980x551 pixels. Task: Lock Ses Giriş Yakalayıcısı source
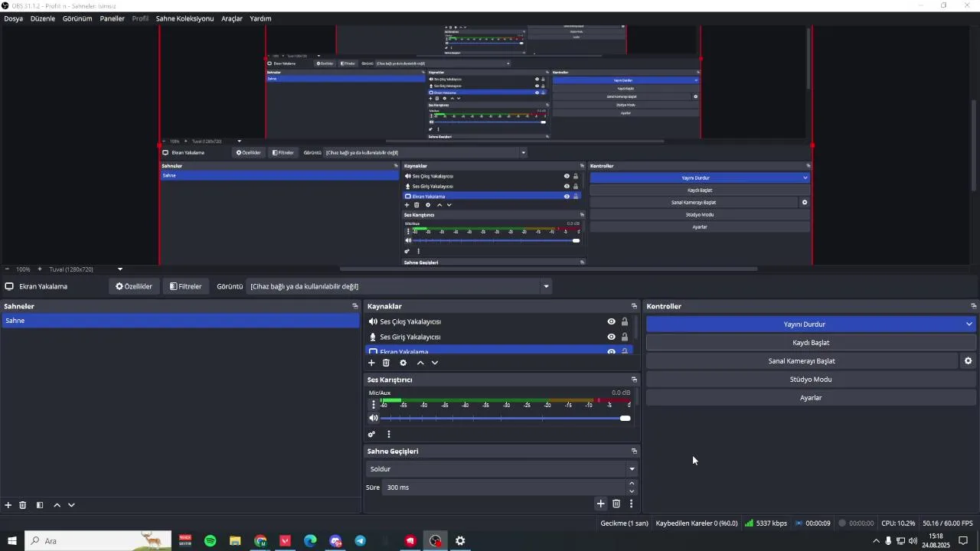point(625,337)
